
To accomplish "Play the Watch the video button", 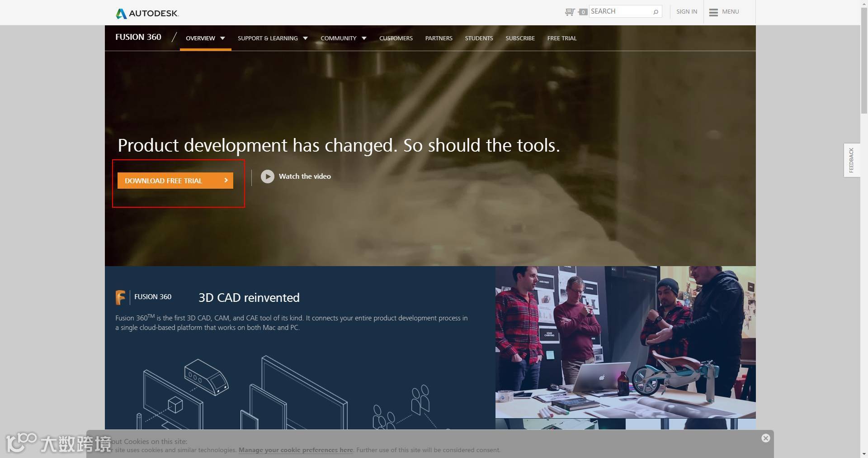I will 268,177.
